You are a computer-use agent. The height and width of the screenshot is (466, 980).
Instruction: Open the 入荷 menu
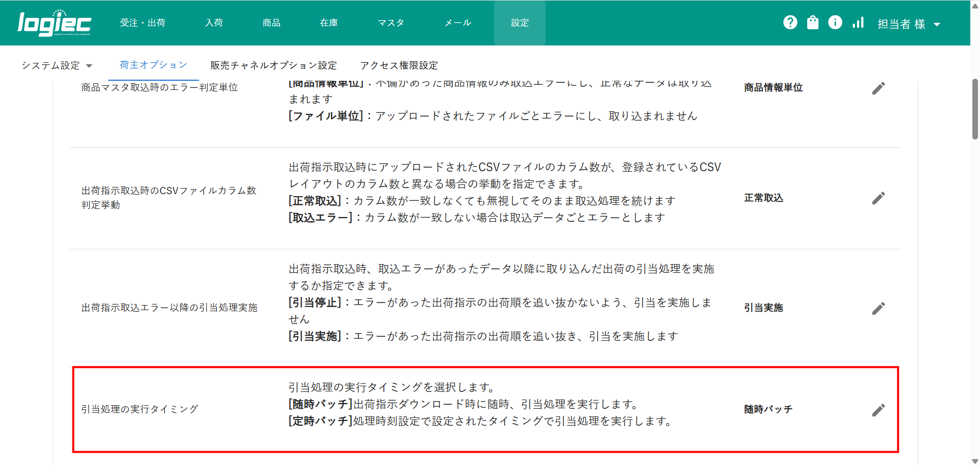coord(214,23)
